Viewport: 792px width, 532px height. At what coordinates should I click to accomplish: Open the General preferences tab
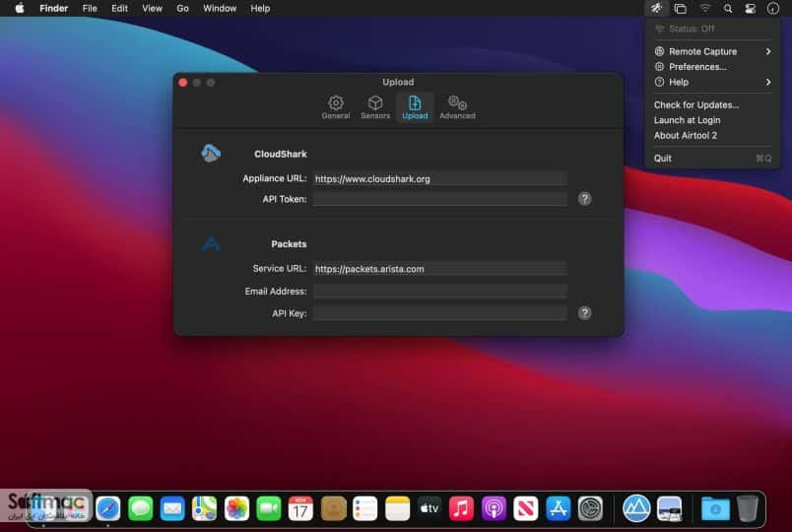point(335,107)
